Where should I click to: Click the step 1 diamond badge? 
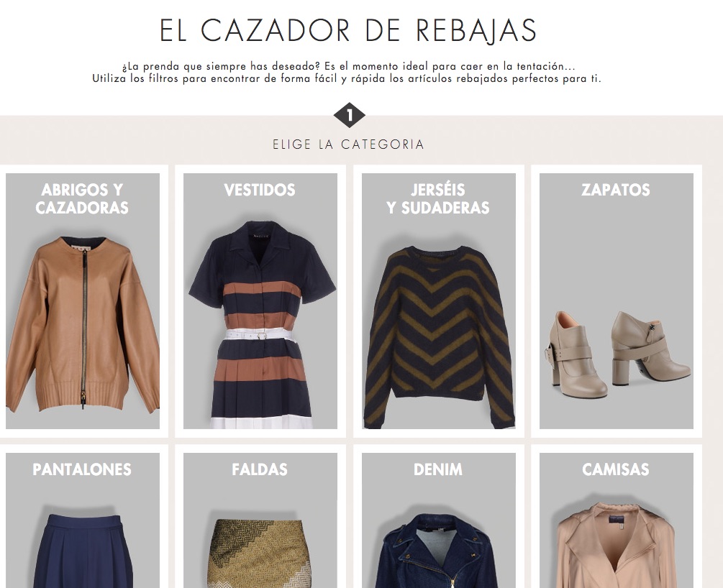tap(349, 115)
